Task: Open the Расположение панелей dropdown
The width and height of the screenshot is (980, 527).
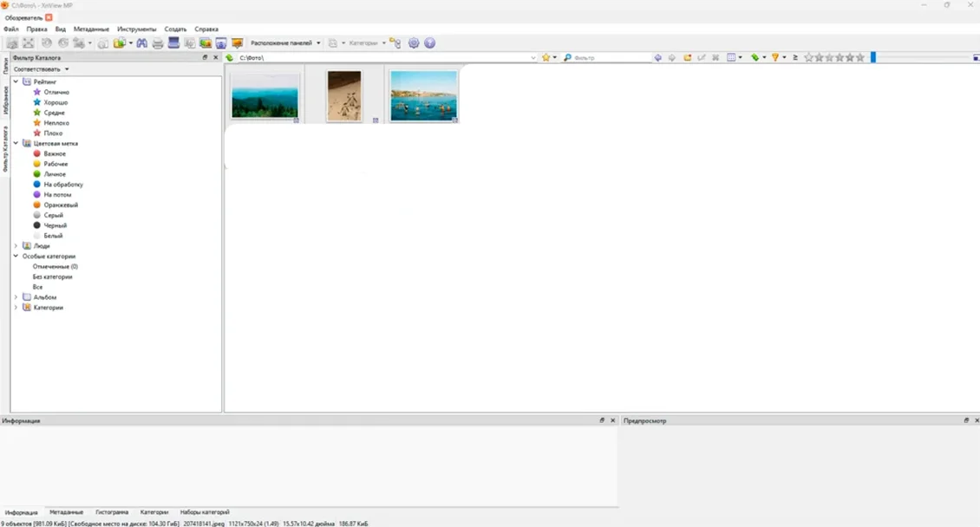Action: pos(285,43)
